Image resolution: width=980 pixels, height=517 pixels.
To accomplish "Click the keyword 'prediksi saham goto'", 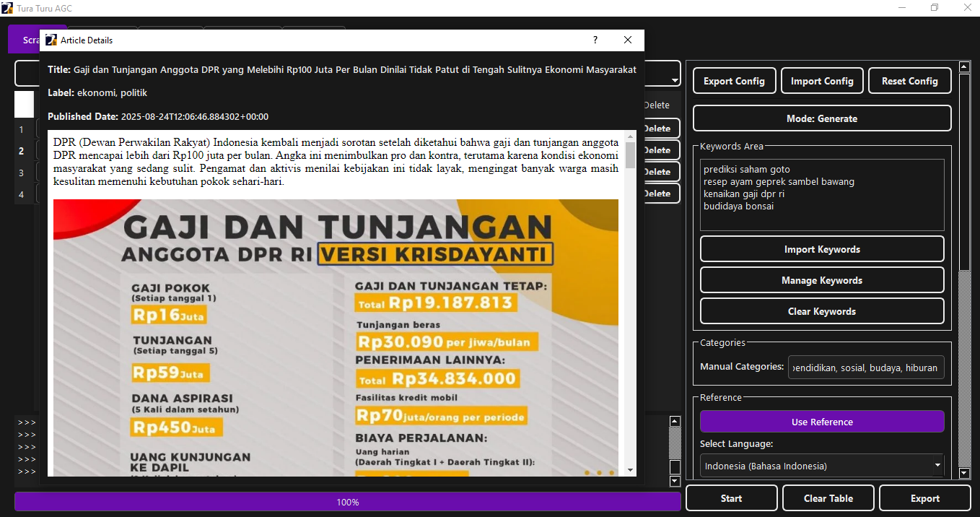I will (x=747, y=170).
